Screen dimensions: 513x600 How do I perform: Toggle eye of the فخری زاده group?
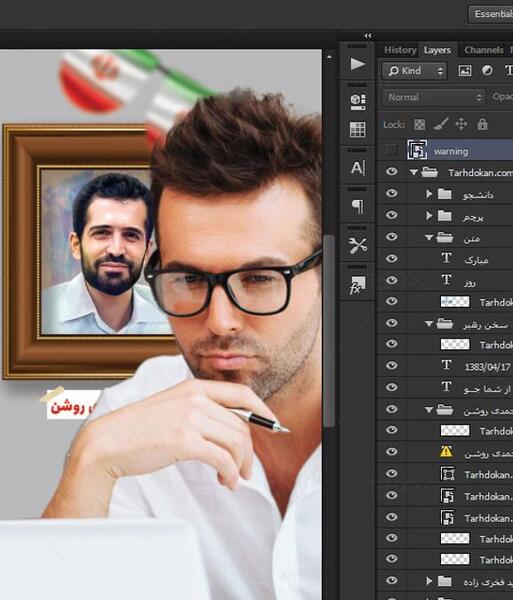pos(391,580)
